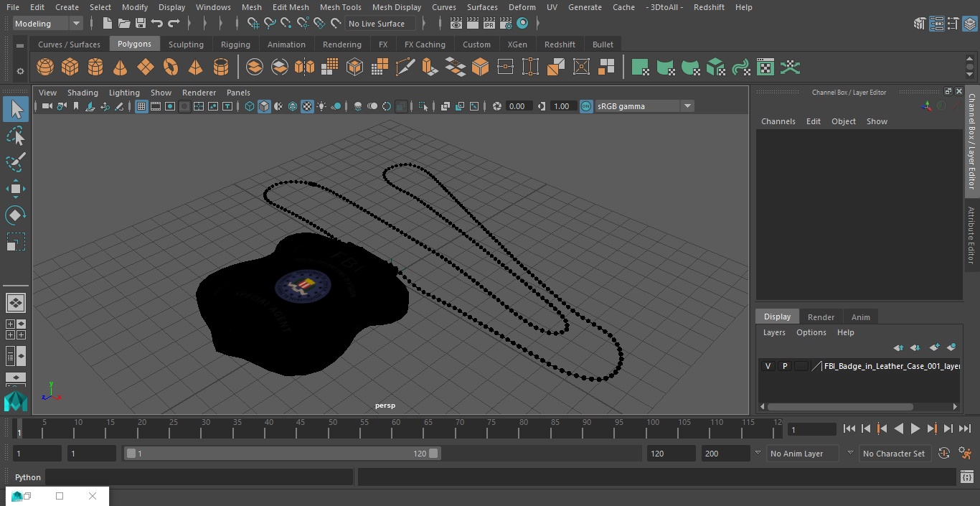Open the viewport Shading menu
The width and height of the screenshot is (980, 506).
coord(83,93)
